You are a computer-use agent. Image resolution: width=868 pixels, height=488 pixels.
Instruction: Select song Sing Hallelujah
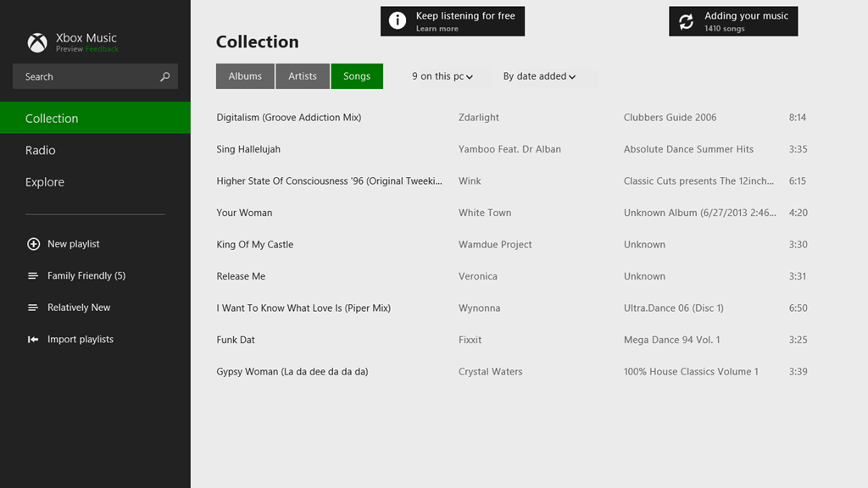point(248,149)
